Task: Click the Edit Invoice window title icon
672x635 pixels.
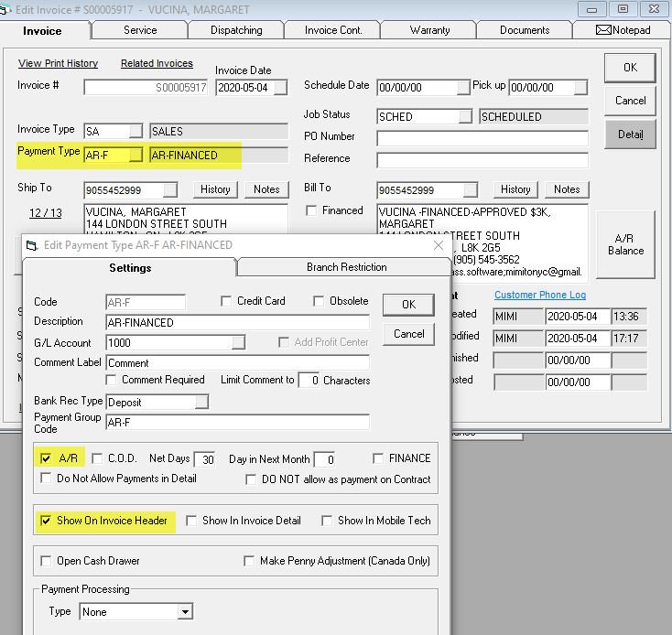Action: [5, 9]
